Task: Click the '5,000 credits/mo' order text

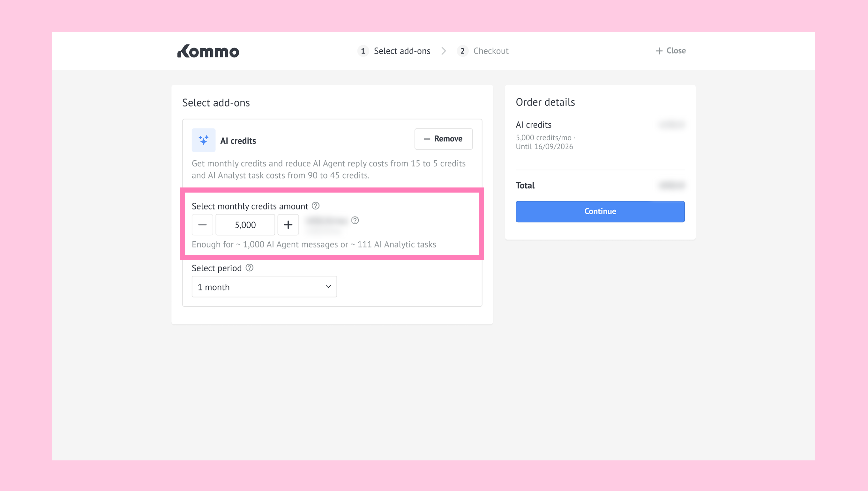Action: (543, 138)
